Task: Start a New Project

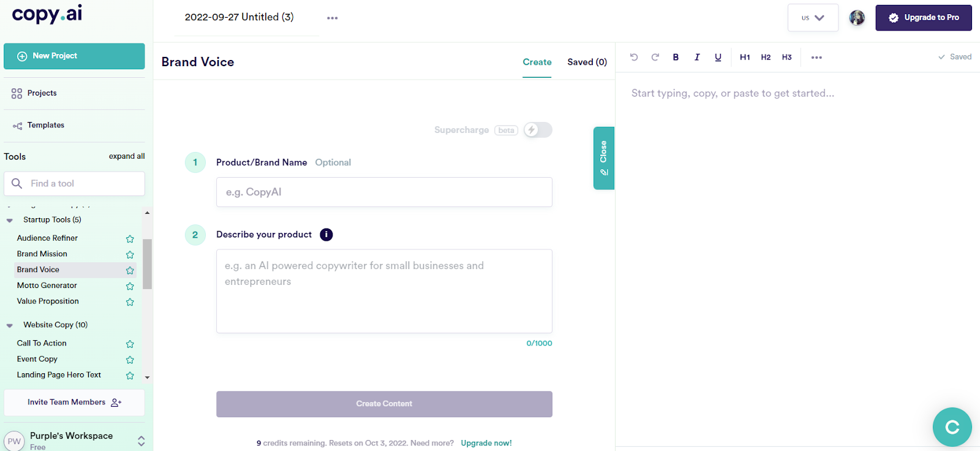Action: (x=74, y=56)
